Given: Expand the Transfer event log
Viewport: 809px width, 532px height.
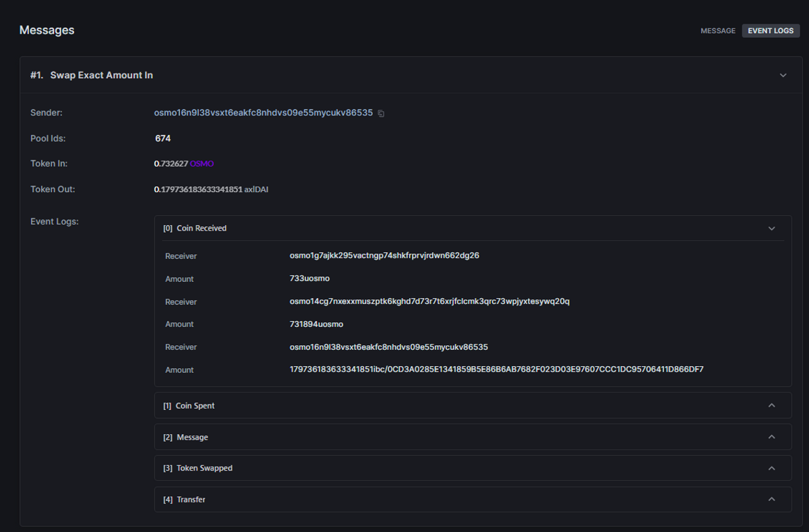Looking at the screenshot, I should [x=772, y=500].
